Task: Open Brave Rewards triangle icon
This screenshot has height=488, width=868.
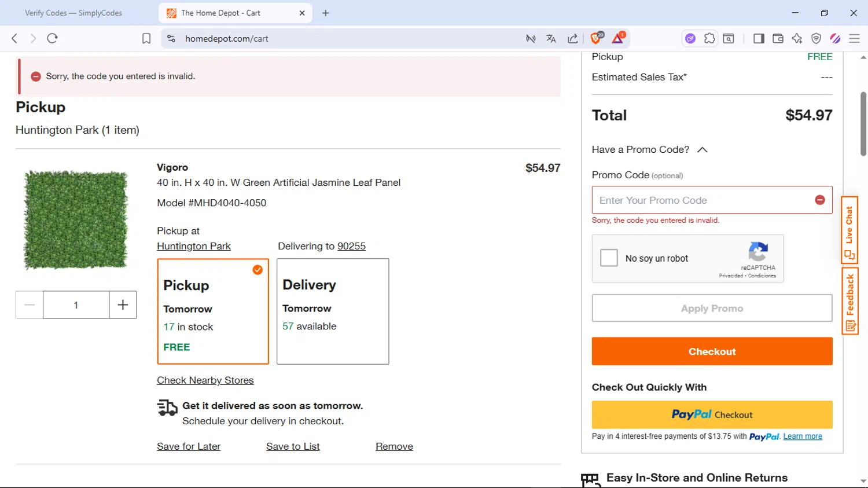Action: pyautogui.click(x=618, y=38)
